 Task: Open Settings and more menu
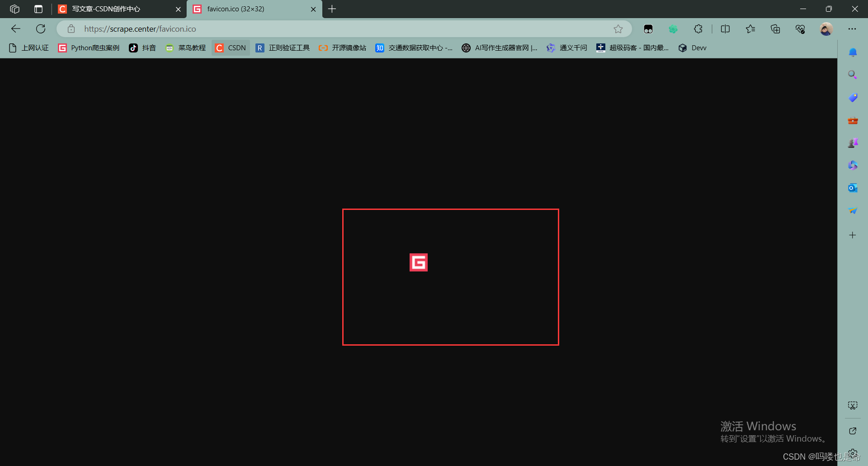click(852, 29)
